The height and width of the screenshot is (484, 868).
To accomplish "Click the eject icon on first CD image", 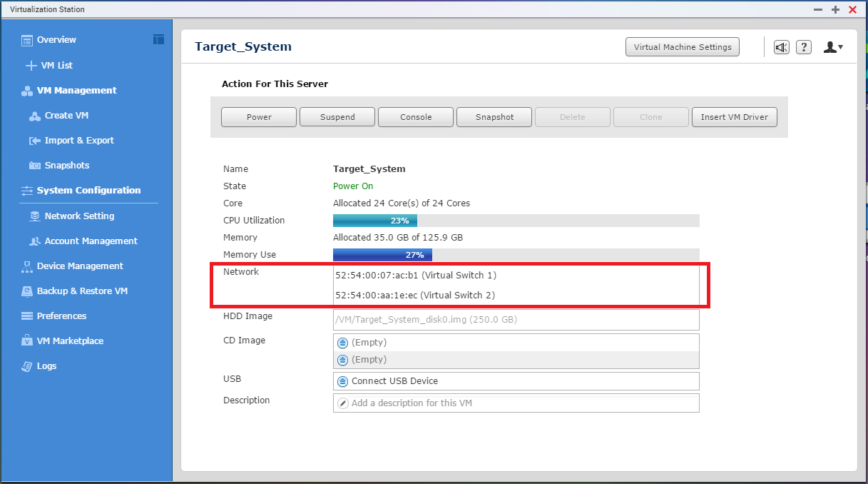I will (342, 343).
